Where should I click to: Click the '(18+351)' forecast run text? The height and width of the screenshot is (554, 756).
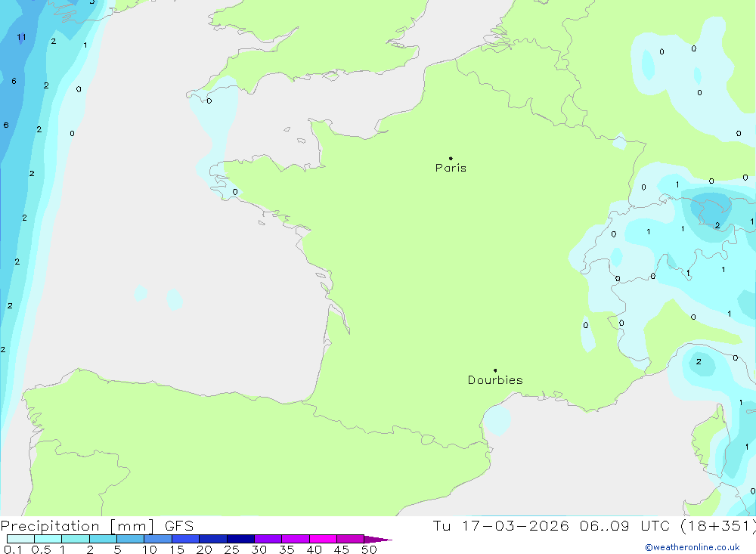pos(717,526)
